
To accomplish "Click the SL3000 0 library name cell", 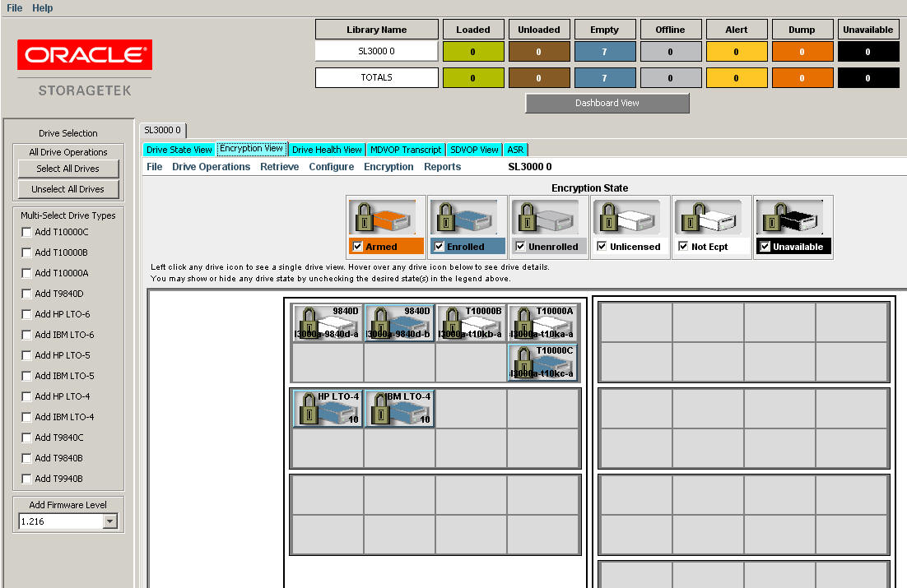I will click(377, 51).
